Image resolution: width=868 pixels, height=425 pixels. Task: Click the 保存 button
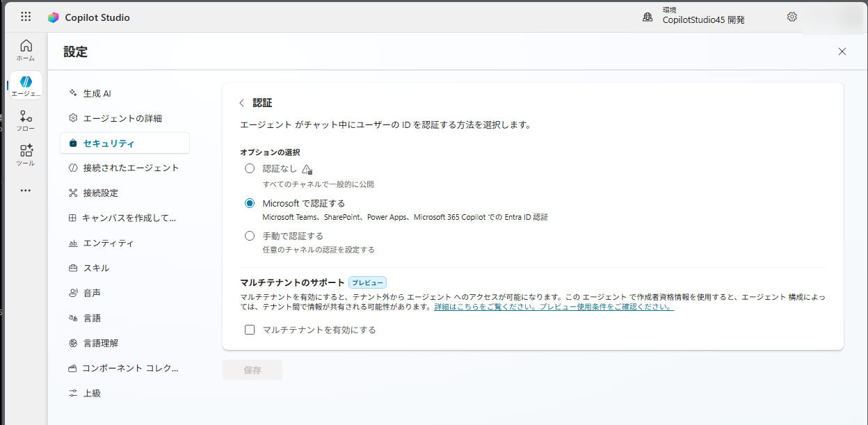pos(252,370)
